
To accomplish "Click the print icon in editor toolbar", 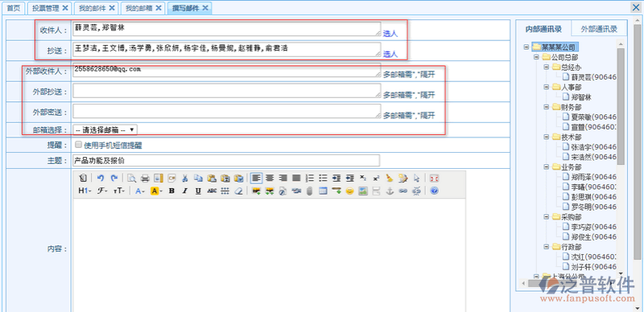I will 145,179.
